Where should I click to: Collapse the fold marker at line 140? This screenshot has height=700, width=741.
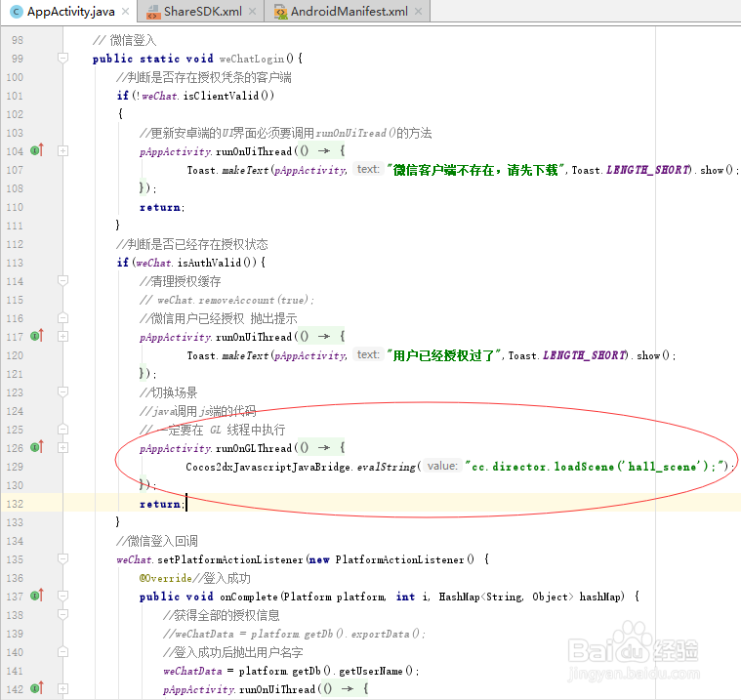point(62,652)
